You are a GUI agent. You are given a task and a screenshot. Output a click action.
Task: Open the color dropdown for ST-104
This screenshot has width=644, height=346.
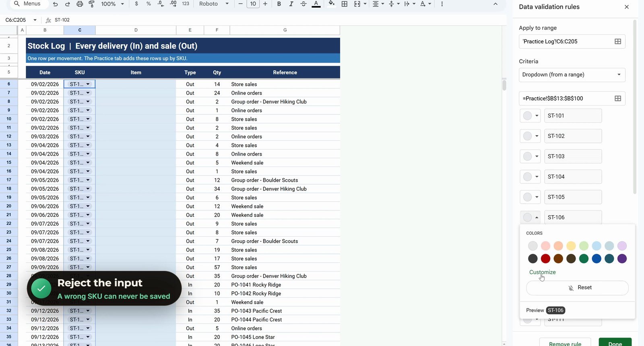coord(530,177)
